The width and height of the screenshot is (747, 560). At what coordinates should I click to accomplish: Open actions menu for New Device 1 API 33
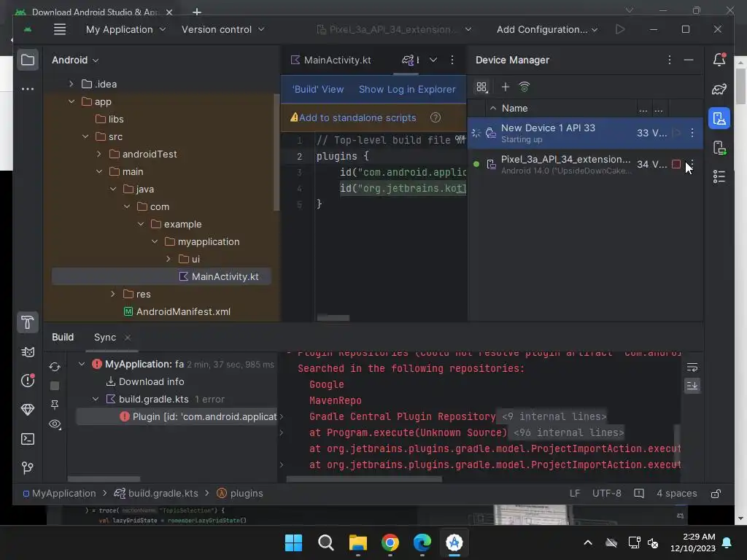[692, 133]
